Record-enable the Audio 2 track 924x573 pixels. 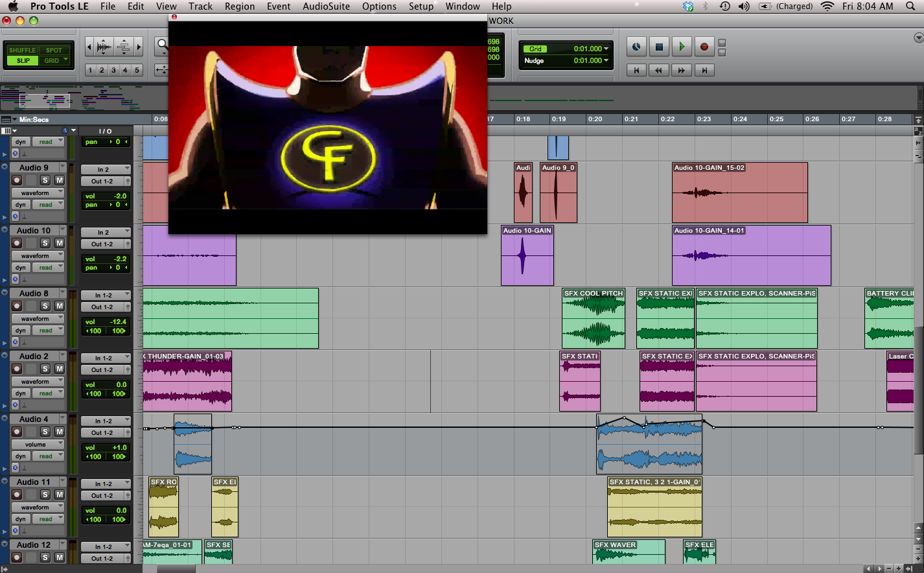point(17,369)
